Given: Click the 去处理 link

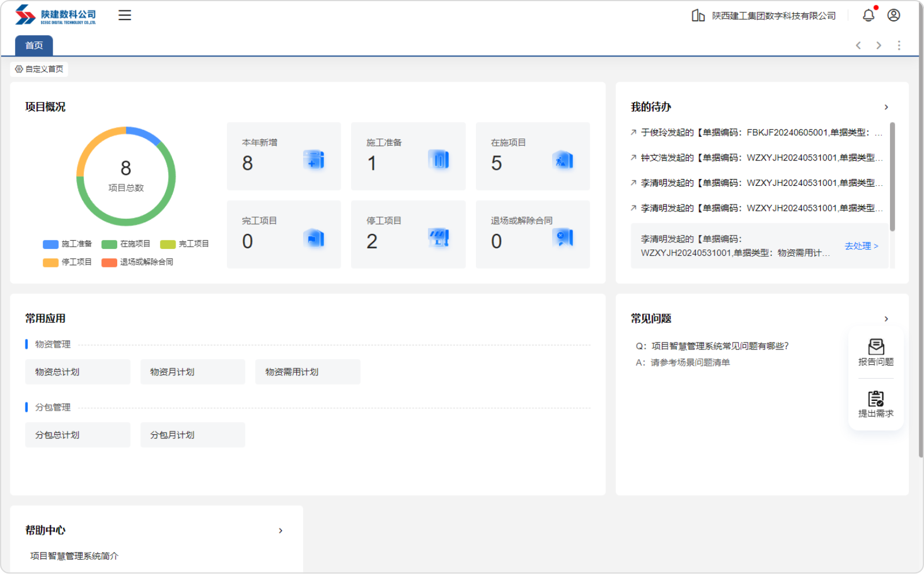Looking at the screenshot, I should [x=861, y=246].
